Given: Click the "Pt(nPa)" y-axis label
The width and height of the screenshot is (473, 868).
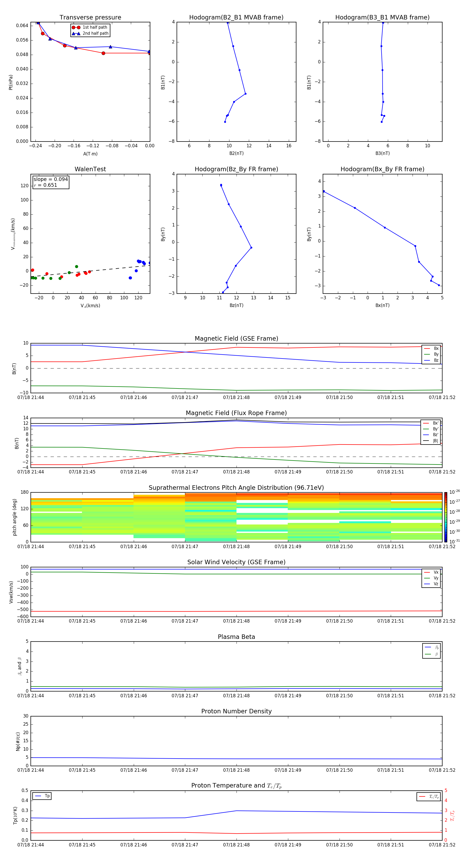Looking at the screenshot, I should click(11, 82).
